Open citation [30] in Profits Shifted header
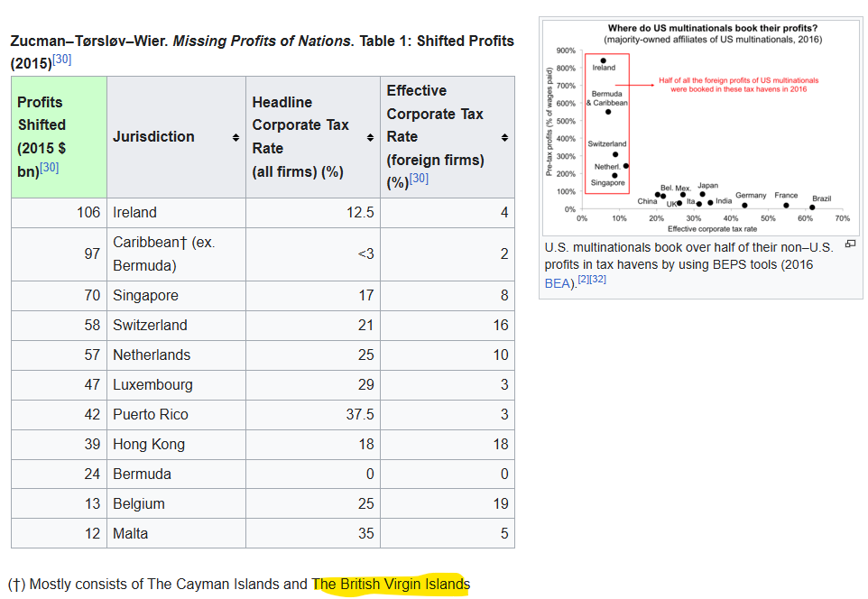868x599 pixels. coord(50,167)
